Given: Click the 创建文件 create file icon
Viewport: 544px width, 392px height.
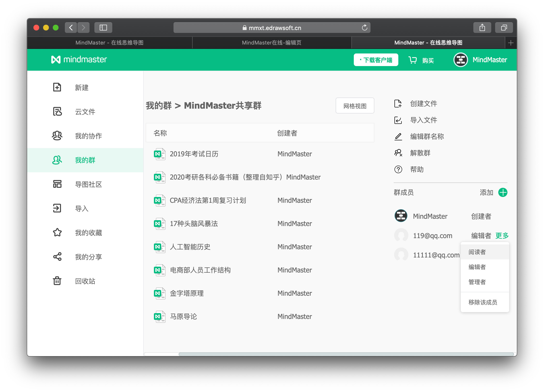Looking at the screenshot, I should click(398, 104).
